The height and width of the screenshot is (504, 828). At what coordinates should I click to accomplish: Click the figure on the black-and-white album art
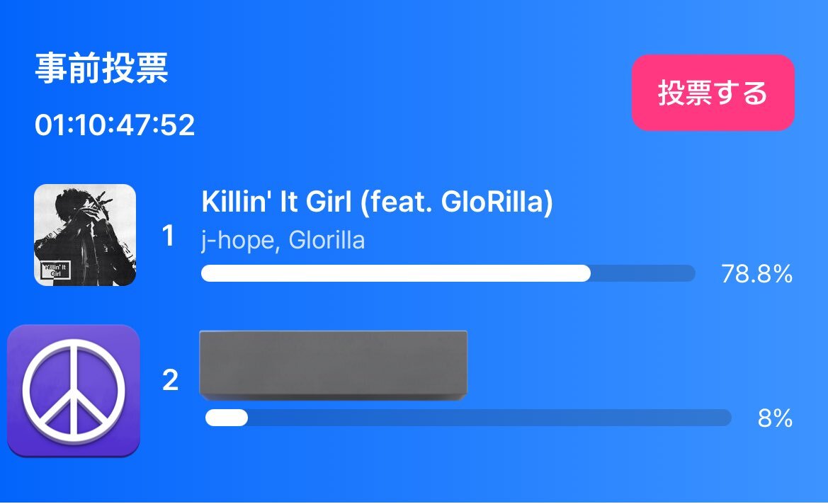92,232
